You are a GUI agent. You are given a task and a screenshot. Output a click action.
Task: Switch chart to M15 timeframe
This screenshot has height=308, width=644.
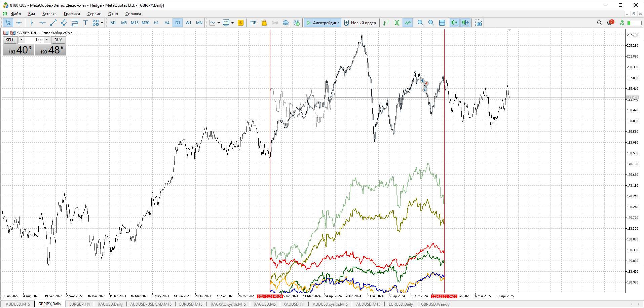click(135, 23)
